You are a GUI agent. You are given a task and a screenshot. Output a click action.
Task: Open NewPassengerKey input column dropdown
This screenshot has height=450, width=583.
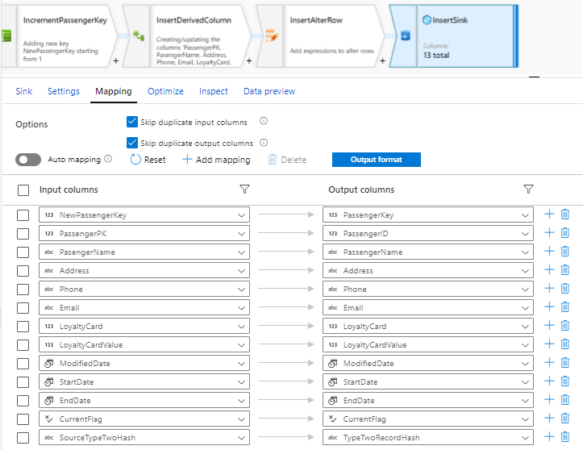pyautogui.click(x=144, y=215)
